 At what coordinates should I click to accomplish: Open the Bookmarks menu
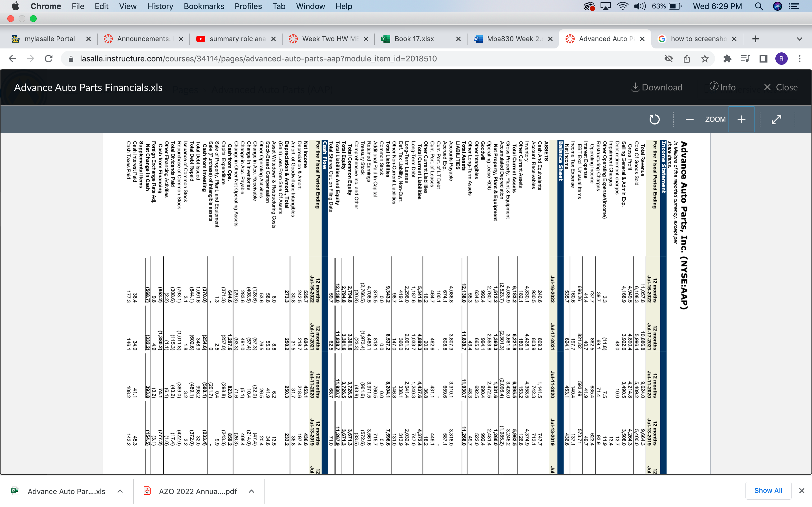click(204, 6)
